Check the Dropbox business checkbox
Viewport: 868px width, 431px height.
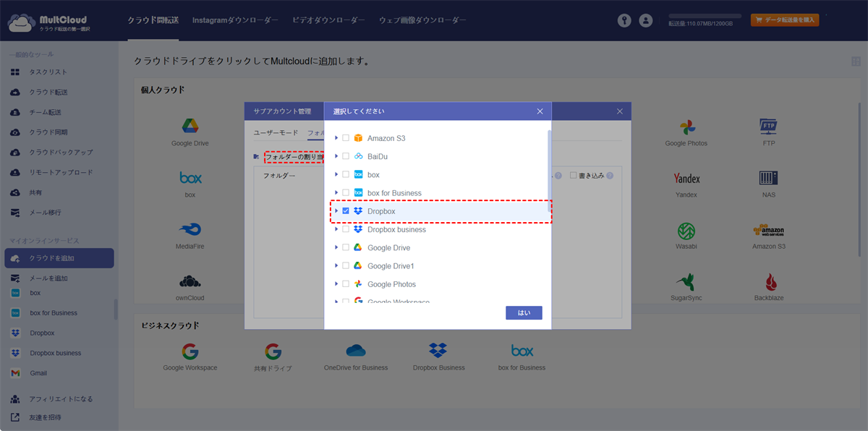pyautogui.click(x=346, y=229)
